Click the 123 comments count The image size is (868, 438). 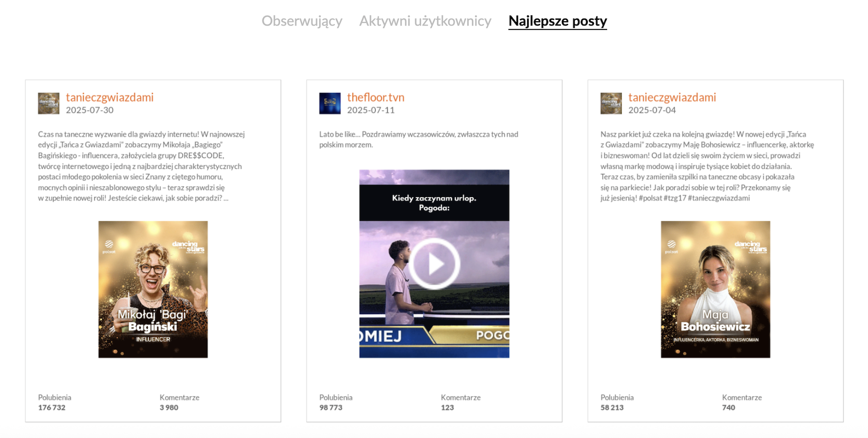(x=447, y=408)
